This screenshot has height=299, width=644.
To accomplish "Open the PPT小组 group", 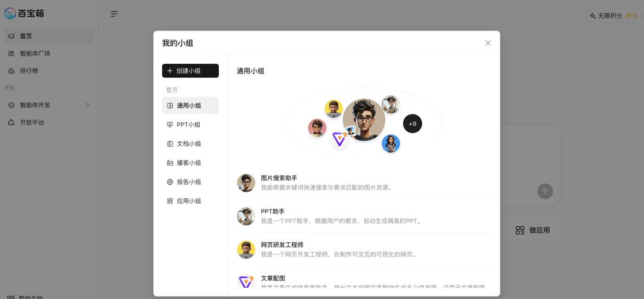I will (190, 125).
